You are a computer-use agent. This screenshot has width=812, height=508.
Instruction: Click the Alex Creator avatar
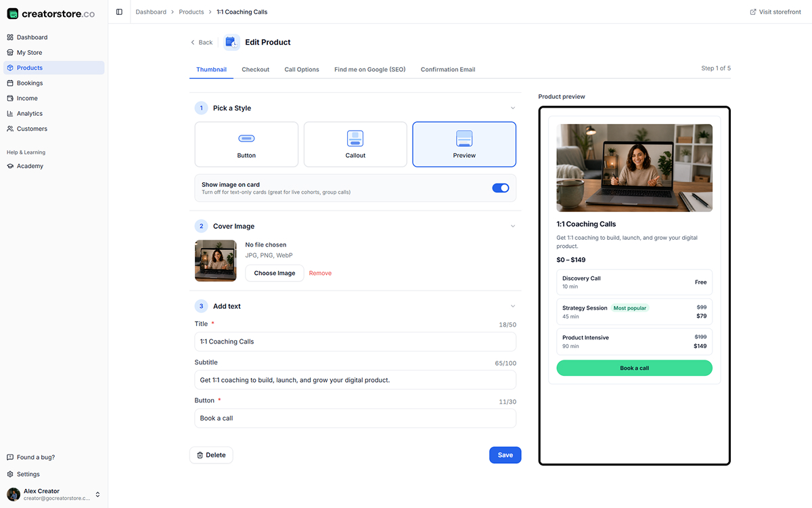coord(14,494)
